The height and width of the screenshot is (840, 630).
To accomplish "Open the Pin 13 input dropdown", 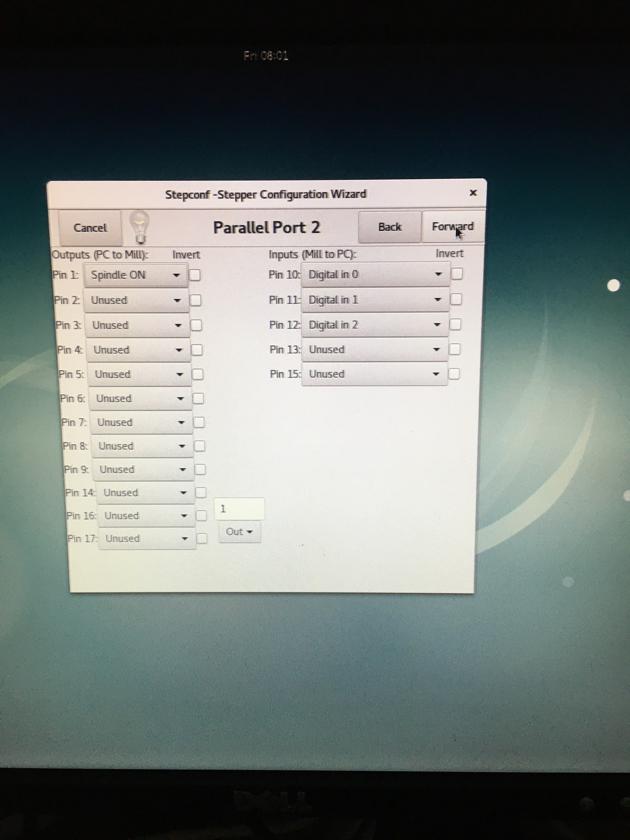I will pos(374,350).
